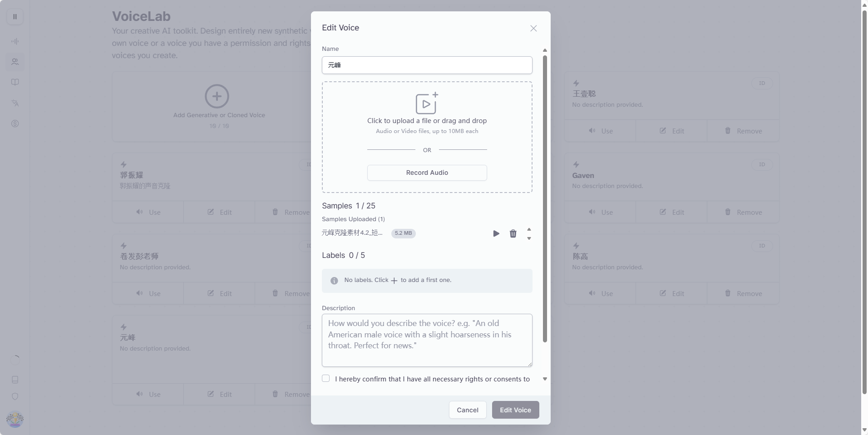Click the Record Audio button

pyautogui.click(x=427, y=173)
